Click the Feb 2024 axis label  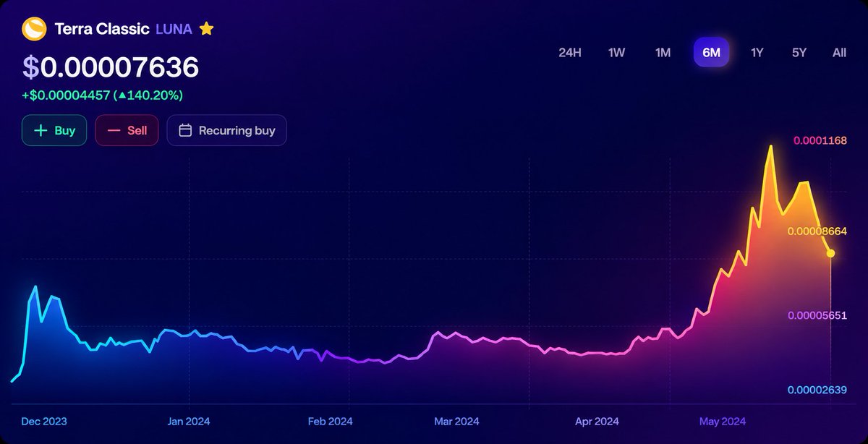[x=331, y=421]
